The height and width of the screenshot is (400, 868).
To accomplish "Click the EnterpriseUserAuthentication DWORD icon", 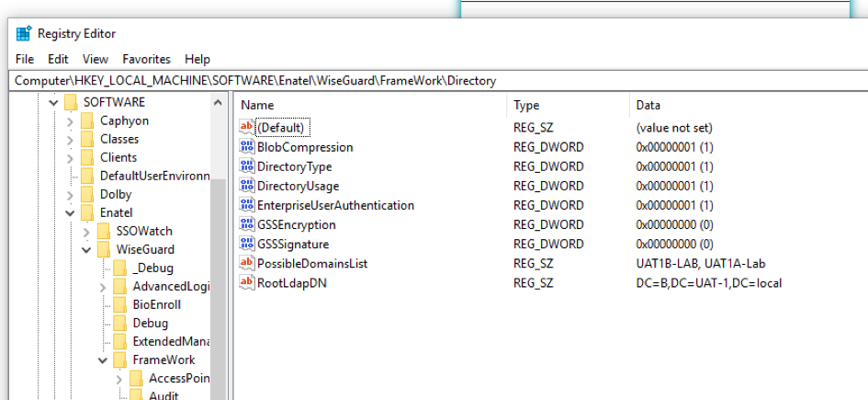I will (x=247, y=205).
